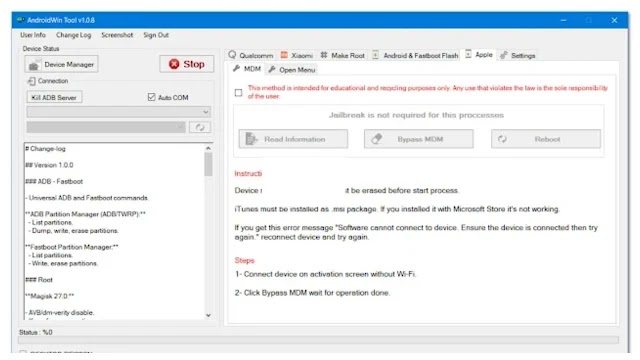This screenshot has width=640, height=360.
Task: Click the Apple tab phone icon
Action: click(x=468, y=54)
